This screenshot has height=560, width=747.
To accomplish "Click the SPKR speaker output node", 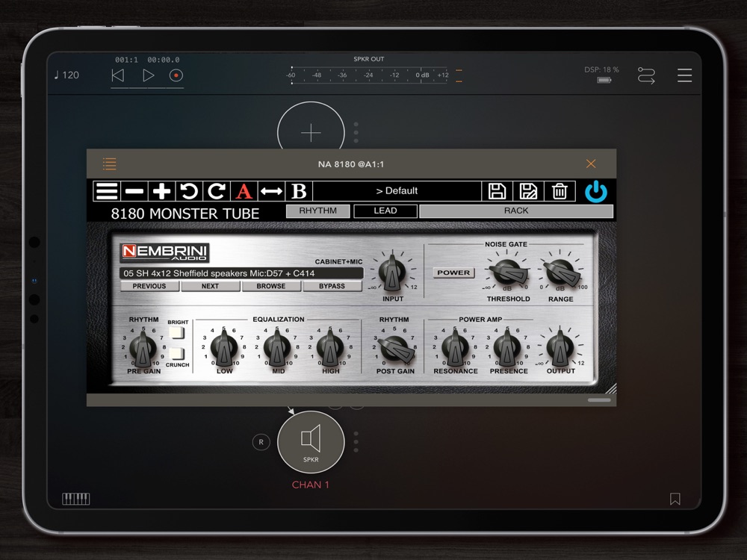I will [x=311, y=442].
